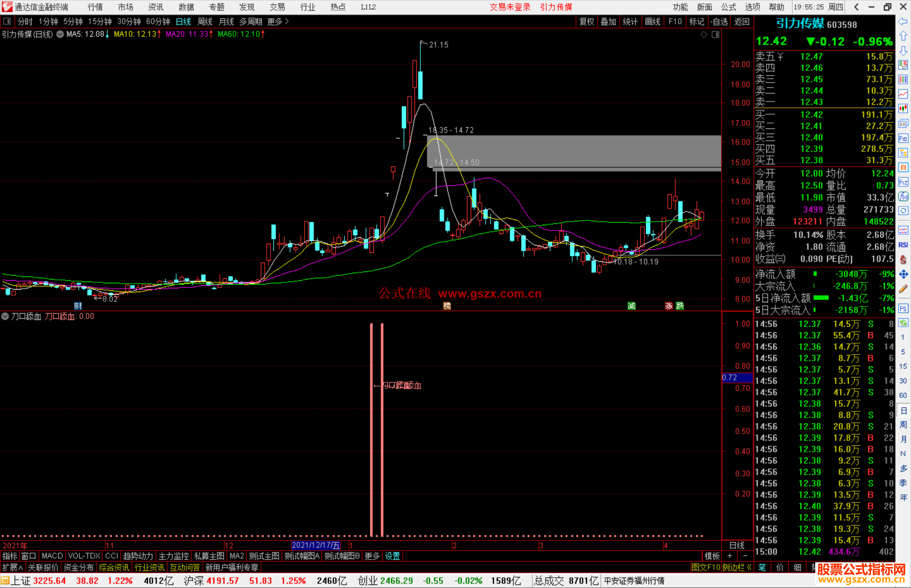Click the diamond marker at chart top-right
This screenshot has width=911, height=588.
point(703,35)
